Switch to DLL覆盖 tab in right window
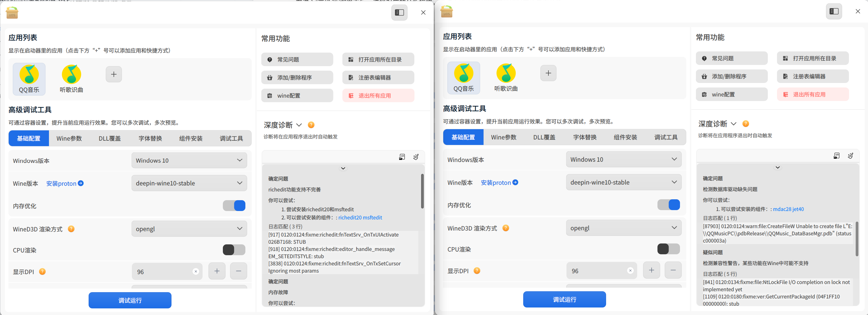The width and height of the screenshot is (868, 315). tap(545, 137)
